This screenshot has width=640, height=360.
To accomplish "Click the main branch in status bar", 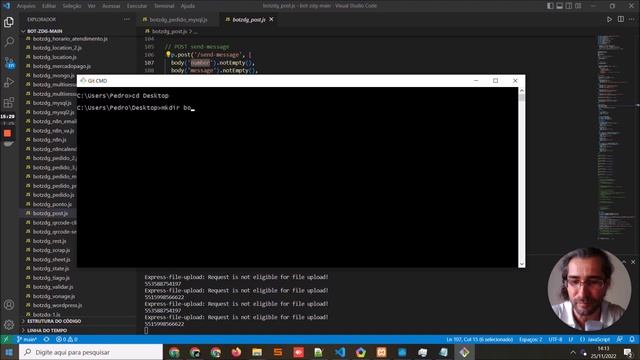I will (27, 340).
